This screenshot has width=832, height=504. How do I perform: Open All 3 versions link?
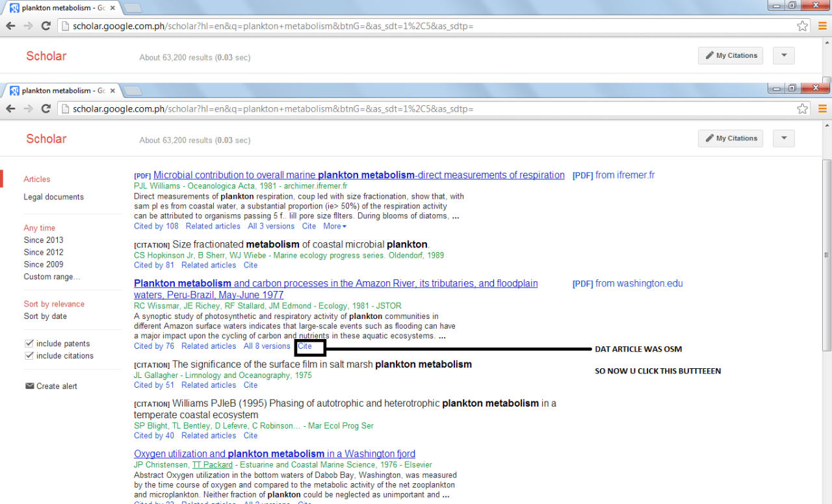[271, 226]
